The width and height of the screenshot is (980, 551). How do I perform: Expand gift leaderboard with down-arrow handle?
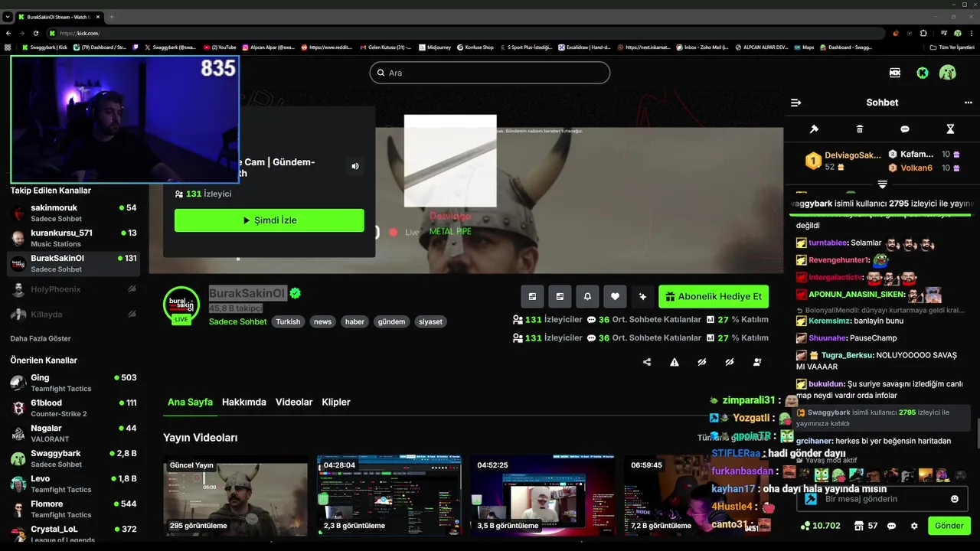pyautogui.click(x=882, y=184)
